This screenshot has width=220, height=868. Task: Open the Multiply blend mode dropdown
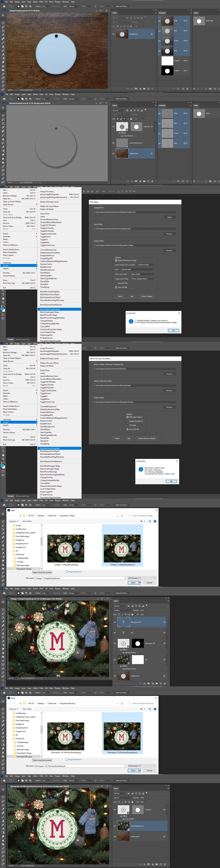pos(123,610)
